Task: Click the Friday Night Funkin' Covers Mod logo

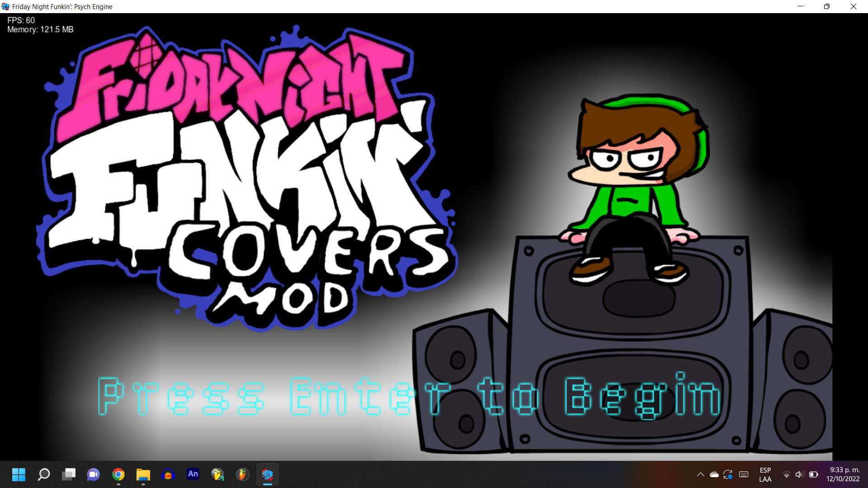Action: (x=248, y=178)
